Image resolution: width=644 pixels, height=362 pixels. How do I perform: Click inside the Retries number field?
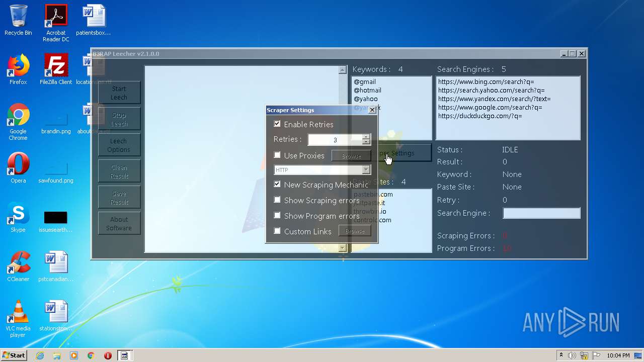pos(335,140)
